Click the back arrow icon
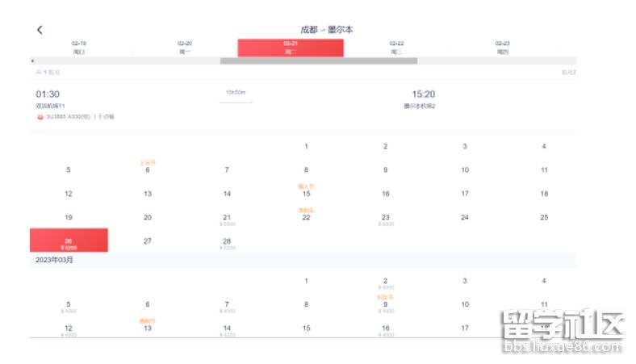The width and height of the screenshot is (636, 364). 40,30
